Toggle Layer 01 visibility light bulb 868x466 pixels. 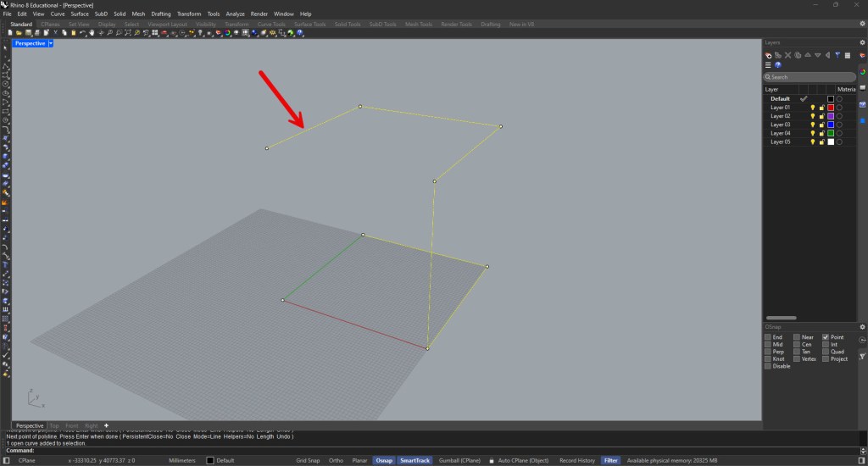coord(812,108)
